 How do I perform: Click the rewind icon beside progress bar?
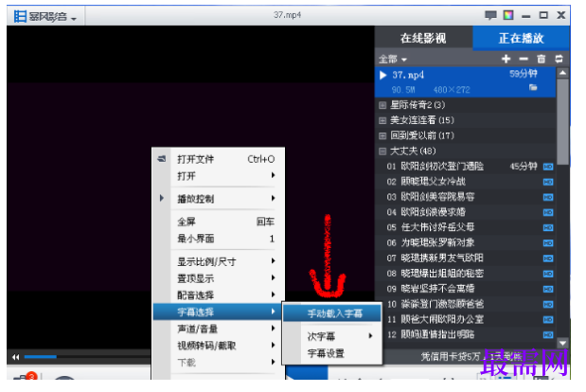(x=15, y=358)
